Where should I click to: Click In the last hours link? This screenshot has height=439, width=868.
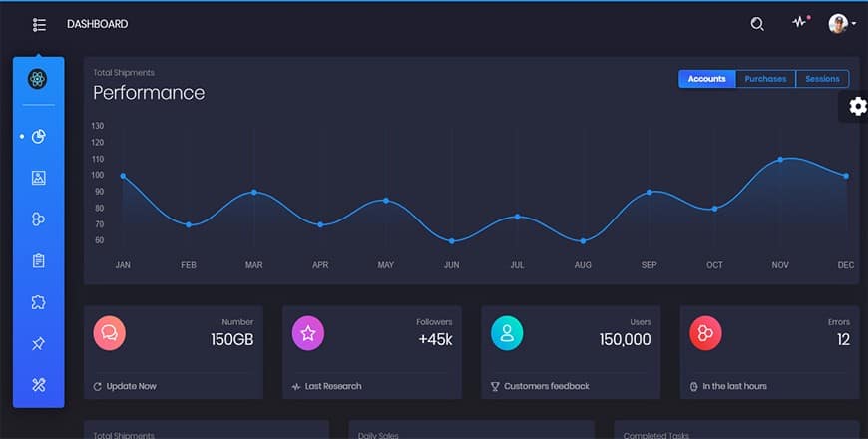734,386
